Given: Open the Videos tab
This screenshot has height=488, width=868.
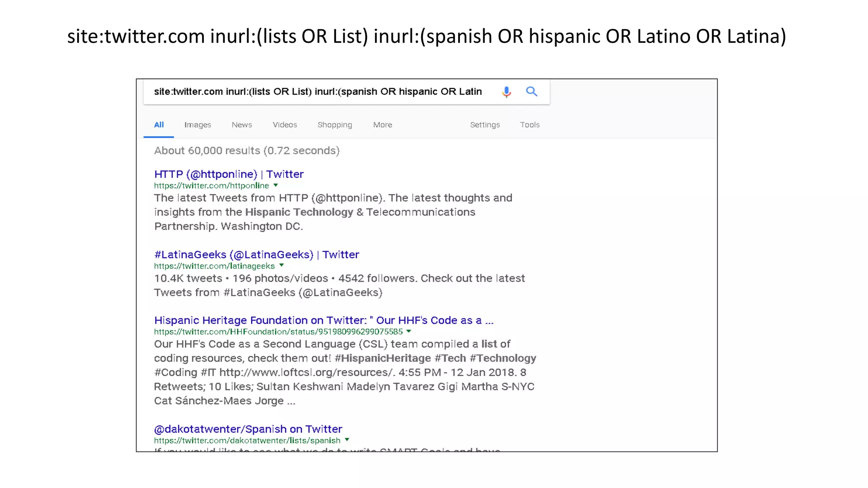Looking at the screenshot, I should point(285,125).
